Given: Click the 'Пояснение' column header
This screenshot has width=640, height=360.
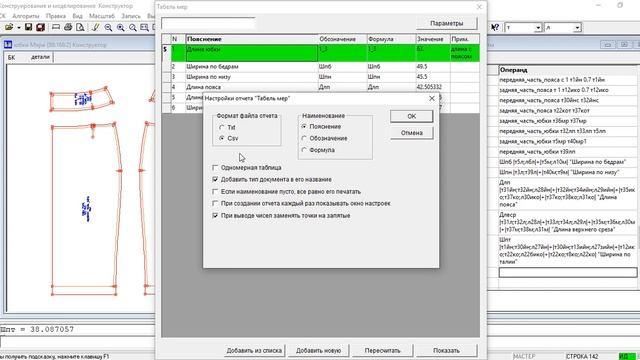Looking at the screenshot, I should 252,39.
